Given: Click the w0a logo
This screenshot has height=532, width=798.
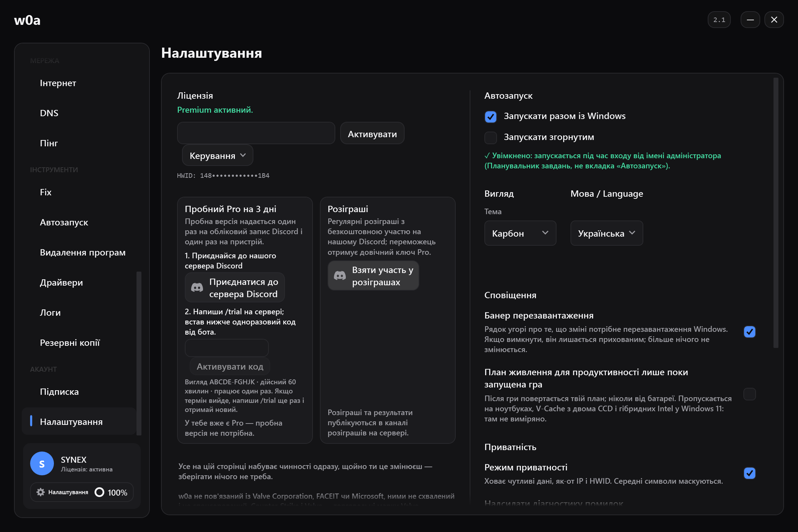Looking at the screenshot, I should pos(27,20).
